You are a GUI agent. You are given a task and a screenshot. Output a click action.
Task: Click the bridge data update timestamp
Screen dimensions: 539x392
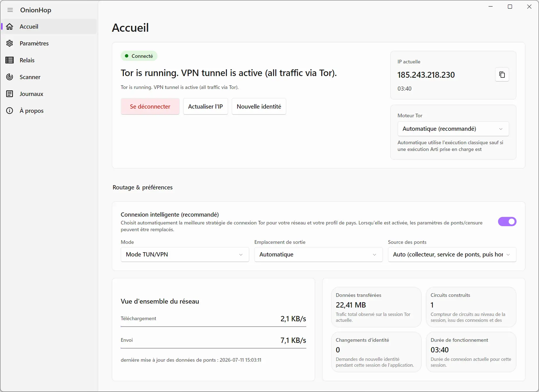pos(191,360)
